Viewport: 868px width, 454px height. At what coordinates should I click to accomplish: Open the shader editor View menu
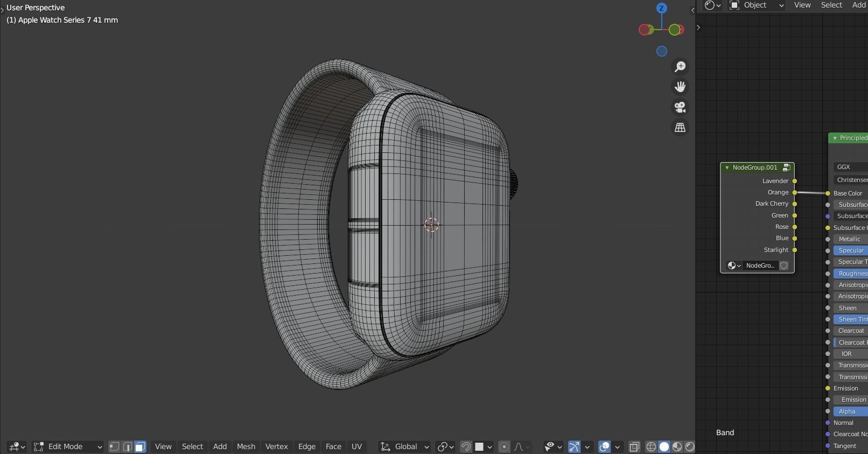[x=802, y=5]
